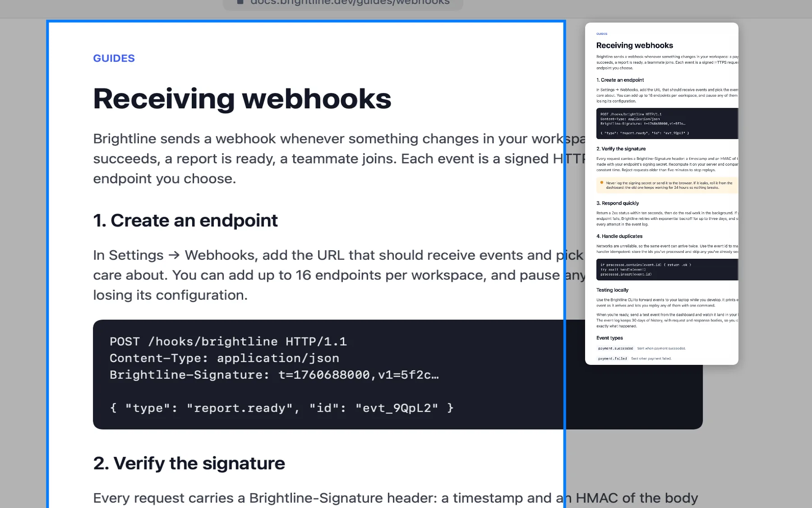Viewport: 812px width, 508px height.
Task: Select the '2. Verify the signature' heading in main page
Action: tap(189, 464)
